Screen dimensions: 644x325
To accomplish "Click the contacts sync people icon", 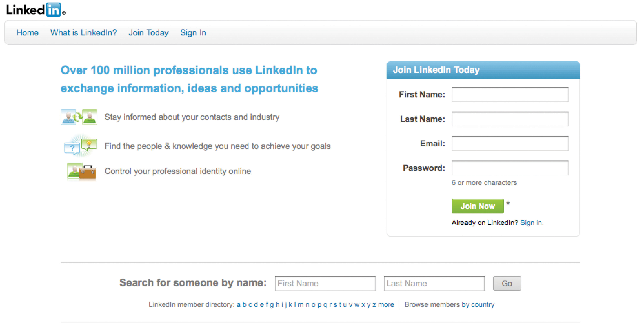I will (x=79, y=117).
